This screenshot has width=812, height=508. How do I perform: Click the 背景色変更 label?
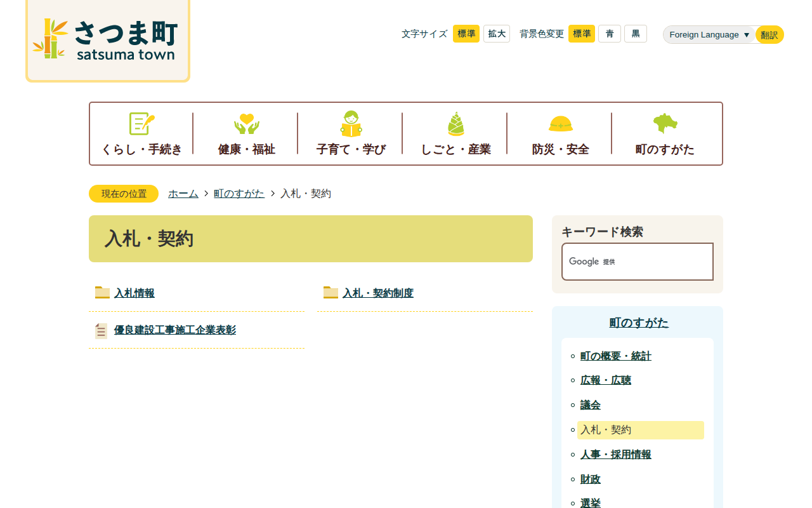(542, 34)
